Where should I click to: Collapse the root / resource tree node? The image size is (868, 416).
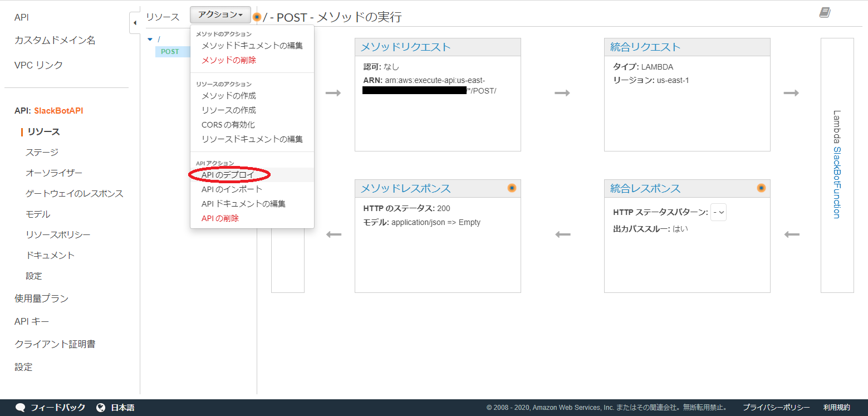(150, 40)
